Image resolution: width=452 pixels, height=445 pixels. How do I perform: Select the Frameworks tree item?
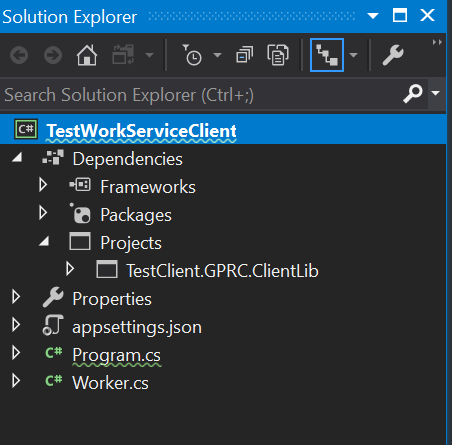point(148,187)
